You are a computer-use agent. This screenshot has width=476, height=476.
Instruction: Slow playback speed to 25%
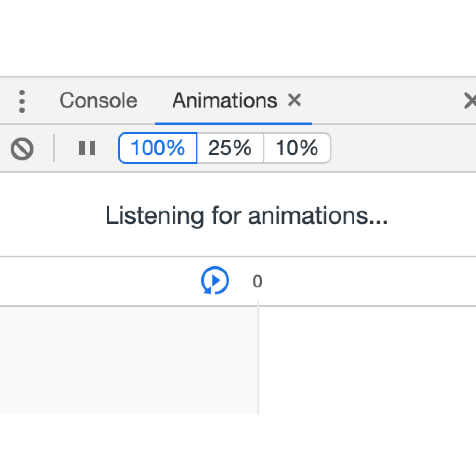tap(230, 148)
